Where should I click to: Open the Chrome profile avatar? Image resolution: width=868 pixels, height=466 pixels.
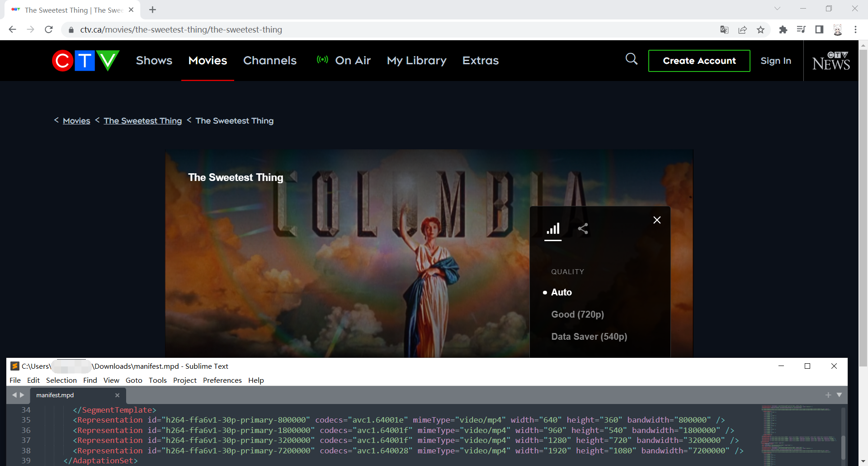(838, 29)
